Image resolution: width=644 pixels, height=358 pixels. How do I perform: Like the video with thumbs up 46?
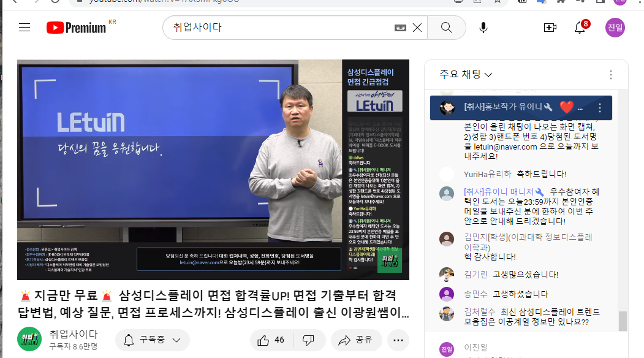click(271, 340)
